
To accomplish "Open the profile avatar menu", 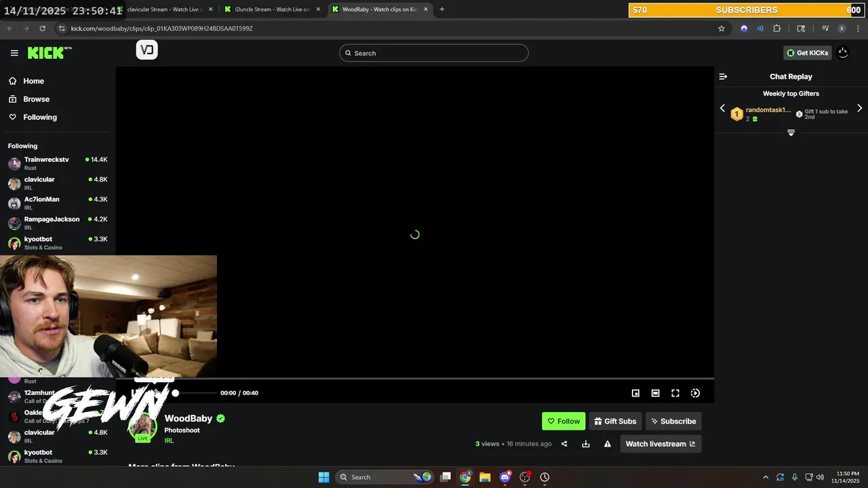I will pyautogui.click(x=843, y=53).
